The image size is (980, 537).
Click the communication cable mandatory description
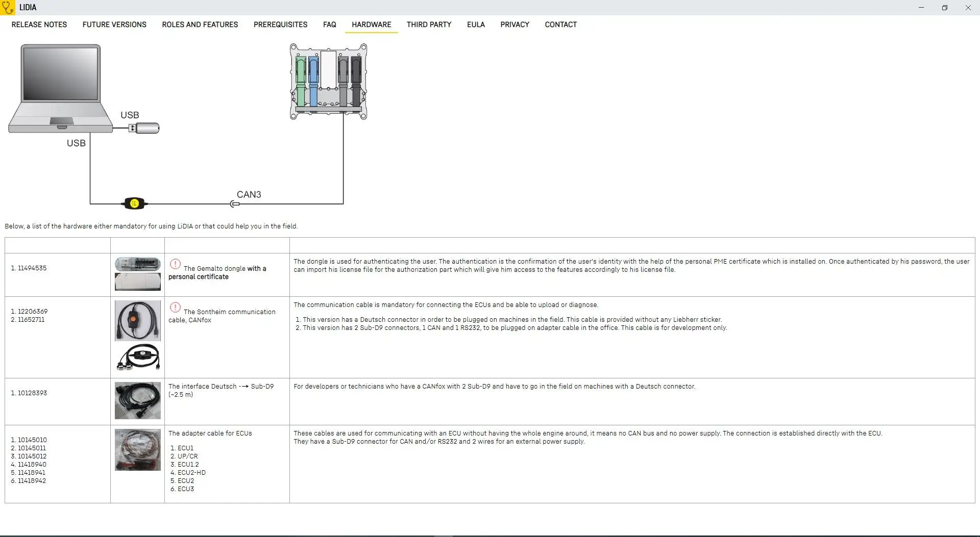click(x=446, y=305)
